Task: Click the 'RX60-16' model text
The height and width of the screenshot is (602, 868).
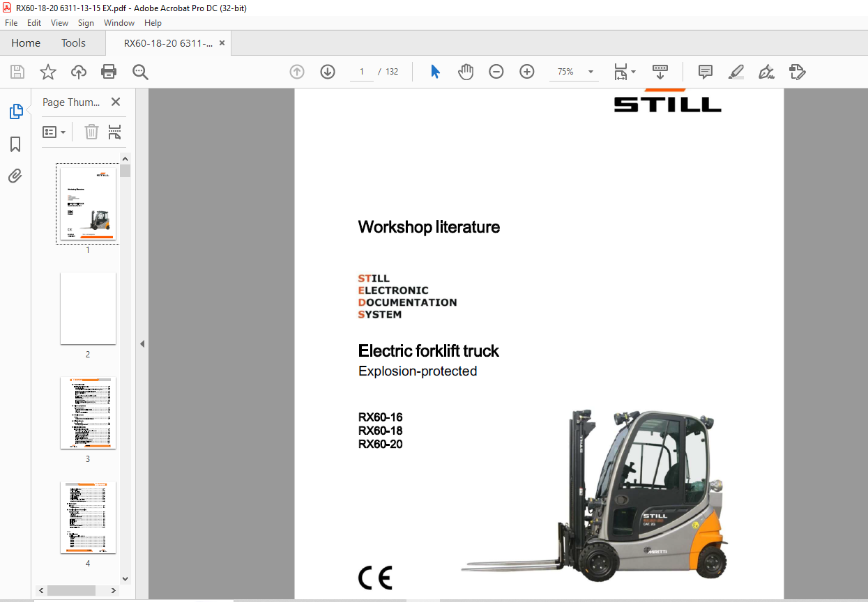Action: [381, 418]
